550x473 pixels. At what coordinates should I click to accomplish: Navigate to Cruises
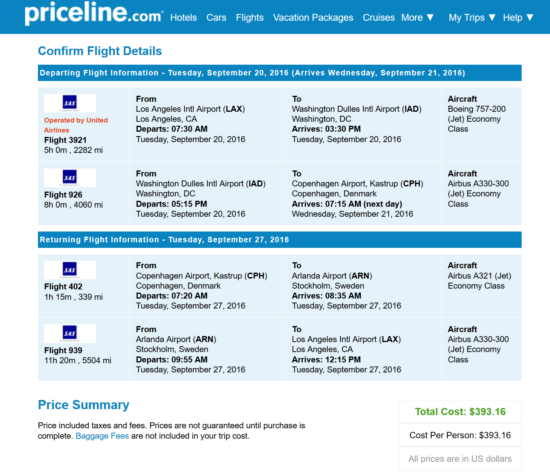[x=378, y=18]
